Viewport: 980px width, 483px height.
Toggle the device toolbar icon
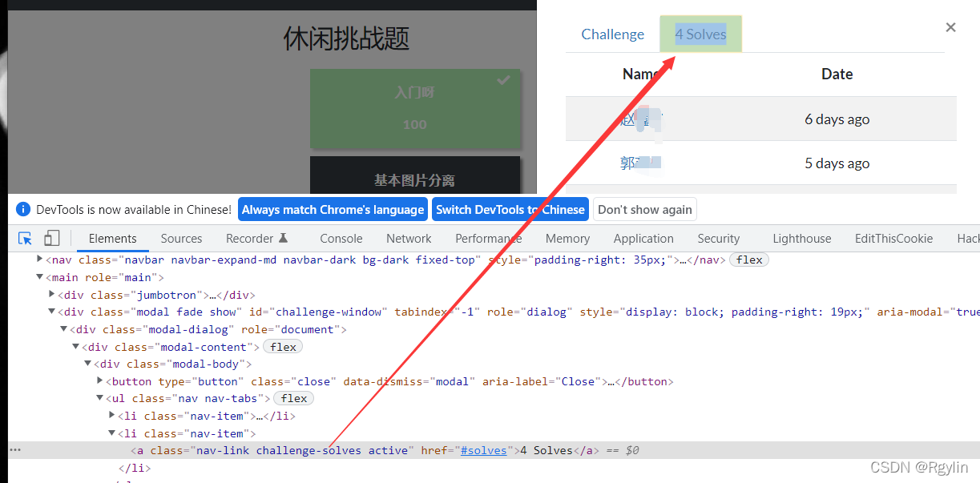(x=51, y=238)
